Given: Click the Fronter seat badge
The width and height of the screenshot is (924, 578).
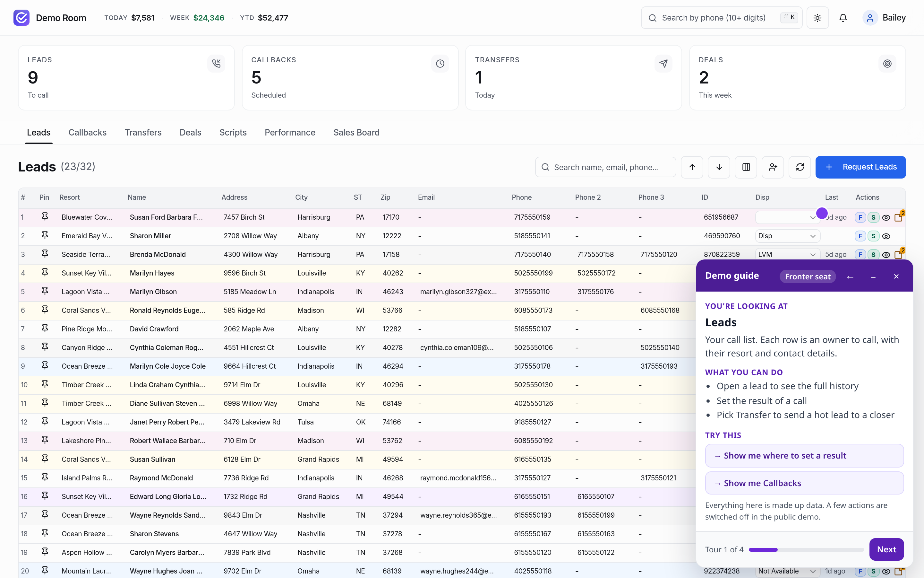Looking at the screenshot, I should pos(808,277).
